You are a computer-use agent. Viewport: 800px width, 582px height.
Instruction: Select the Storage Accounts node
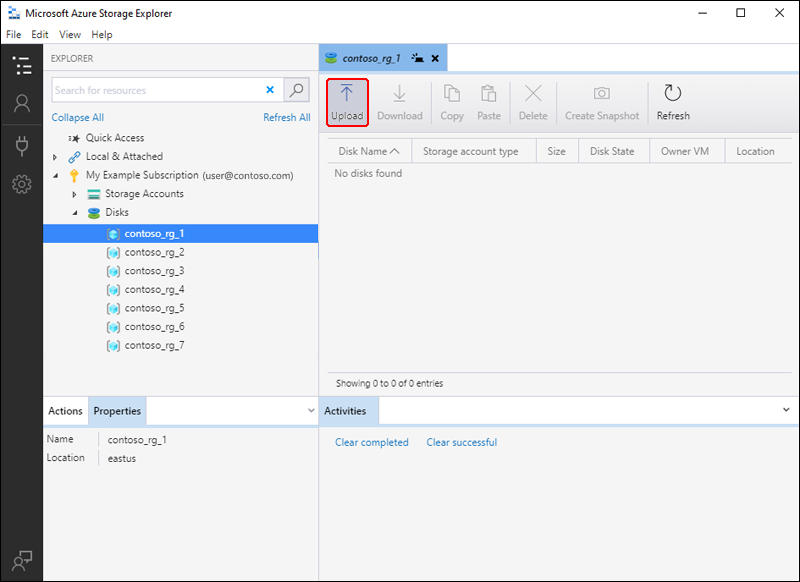144,194
